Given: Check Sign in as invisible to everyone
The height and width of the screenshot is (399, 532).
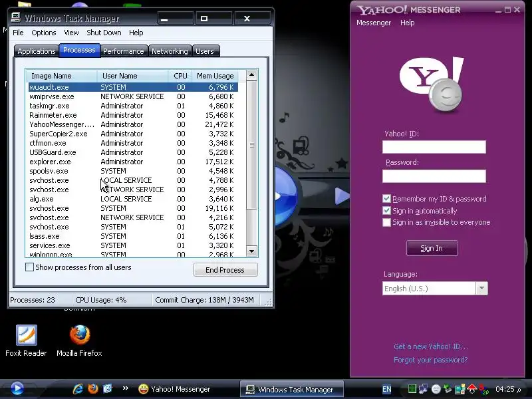Looking at the screenshot, I should coord(386,223).
